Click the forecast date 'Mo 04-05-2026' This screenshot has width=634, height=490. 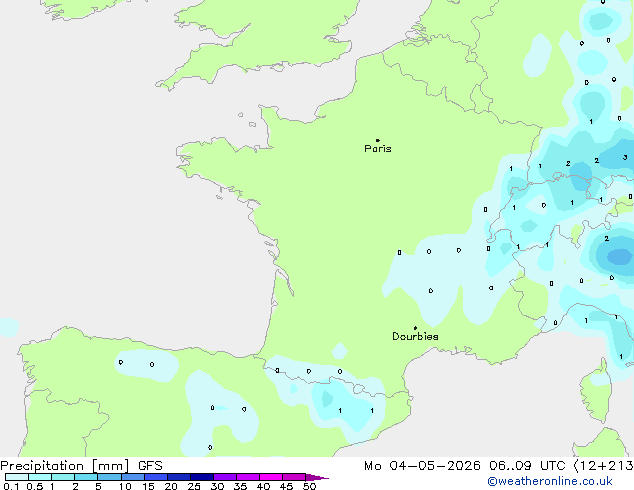[x=422, y=466]
